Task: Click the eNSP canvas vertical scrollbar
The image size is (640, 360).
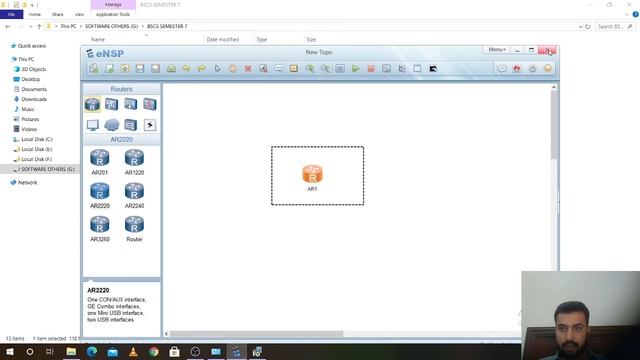Action: (554, 124)
